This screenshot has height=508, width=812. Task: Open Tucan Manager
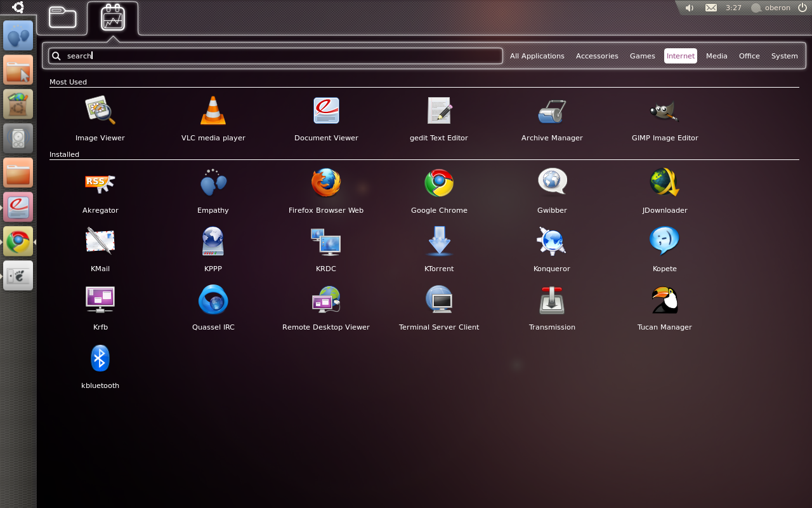pos(665,301)
